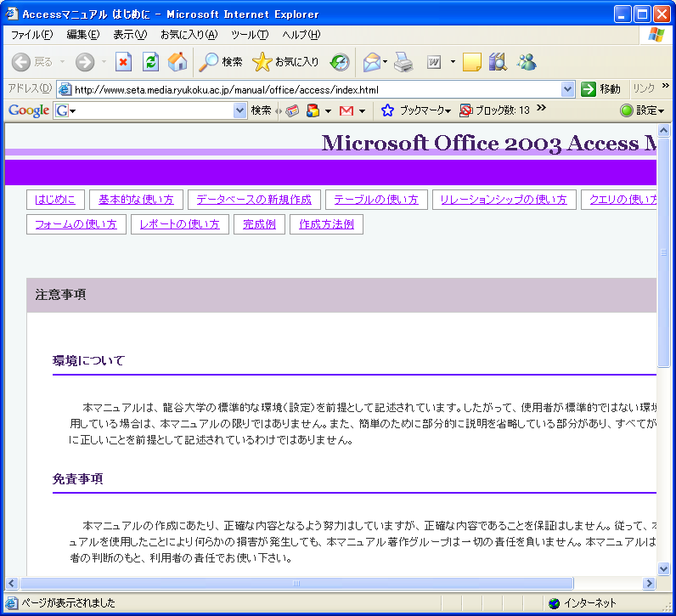Open the 完成例 link
The height and width of the screenshot is (616, 676).
click(259, 224)
